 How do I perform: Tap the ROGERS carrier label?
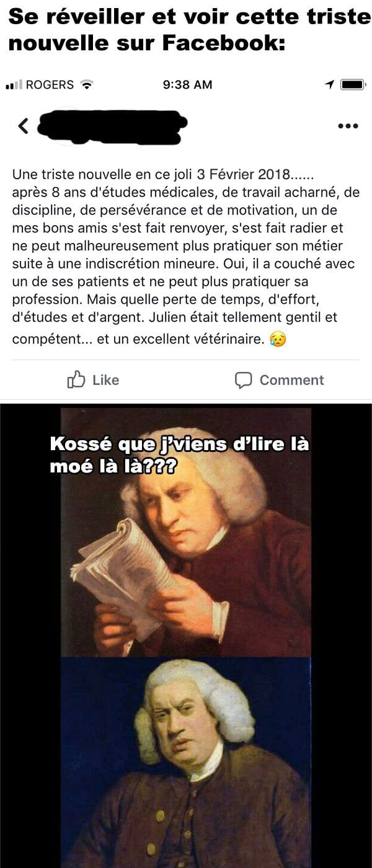point(50,84)
